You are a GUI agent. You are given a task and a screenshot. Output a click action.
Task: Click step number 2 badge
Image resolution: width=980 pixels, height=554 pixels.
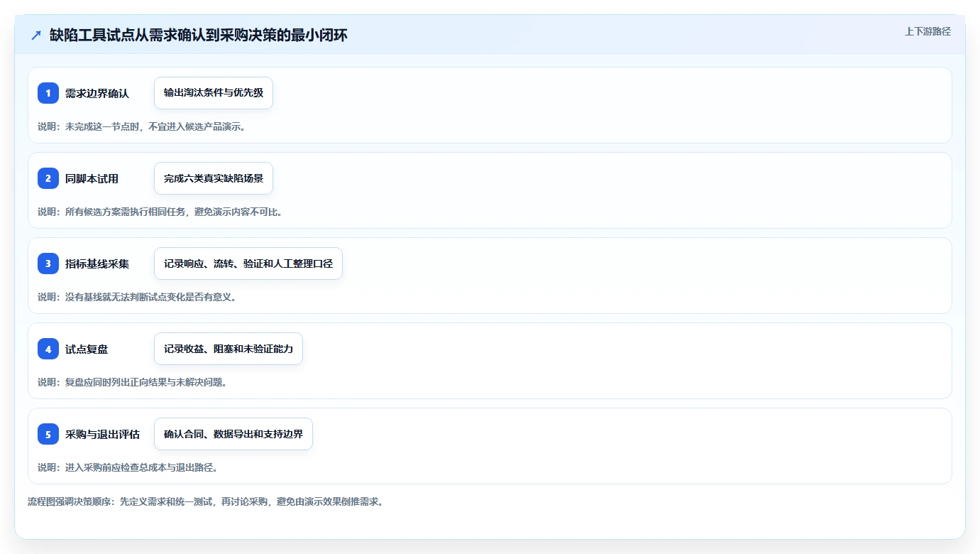tap(48, 178)
